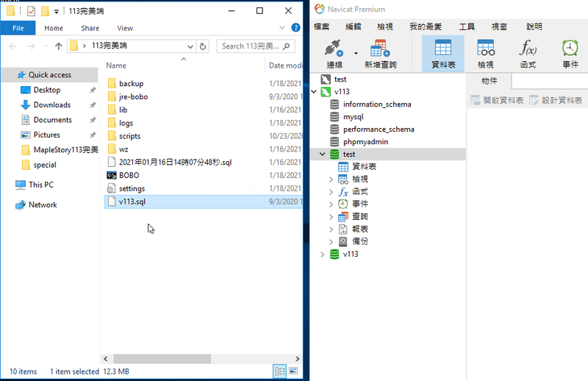Click the green test database icon
The image size is (588, 381).
(x=334, y=154)
